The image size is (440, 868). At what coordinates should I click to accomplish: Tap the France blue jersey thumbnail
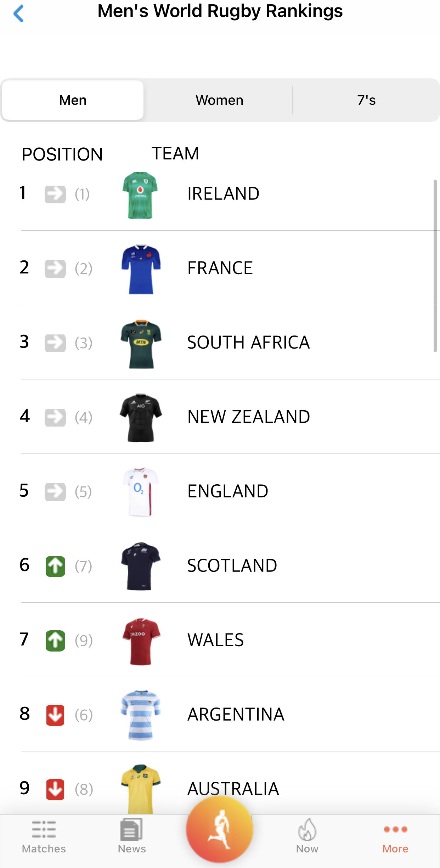point(141,269)
